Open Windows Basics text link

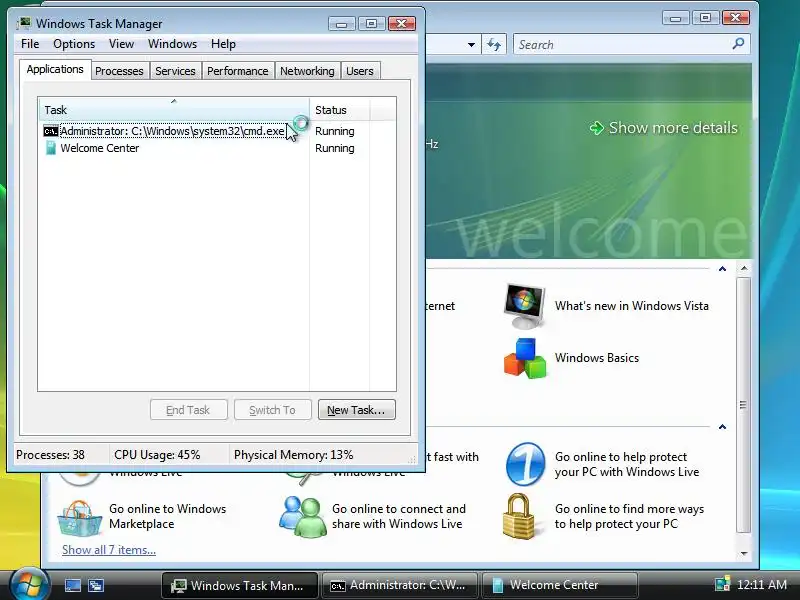point(597,358)
